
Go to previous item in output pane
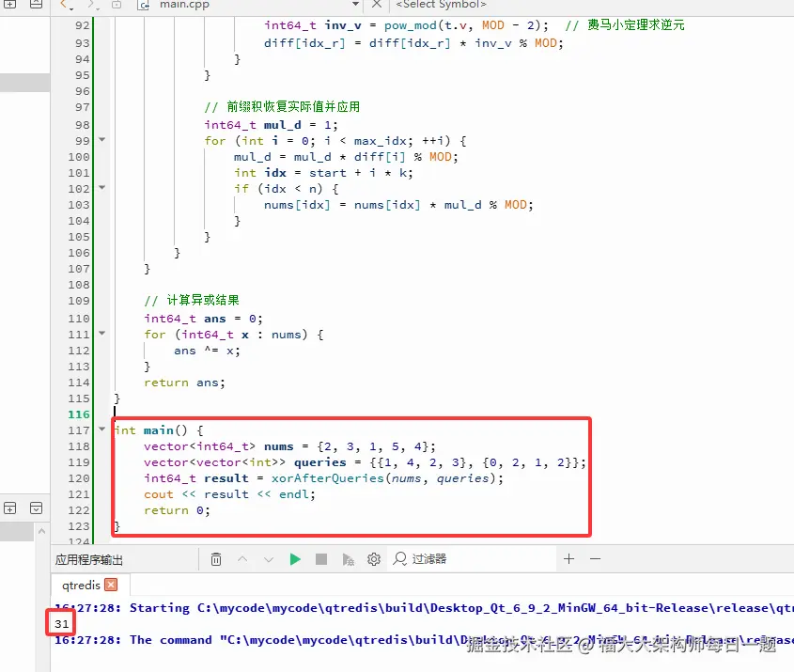point(242,559)
